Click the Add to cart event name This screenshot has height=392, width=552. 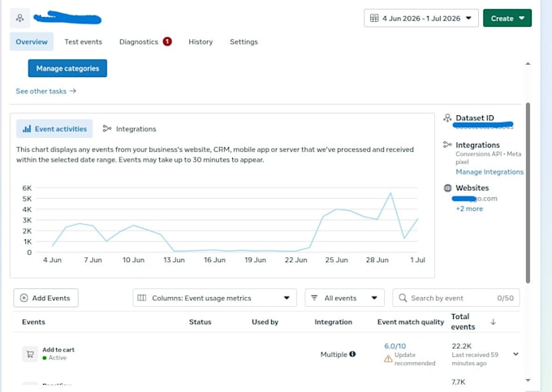[58, 350]
